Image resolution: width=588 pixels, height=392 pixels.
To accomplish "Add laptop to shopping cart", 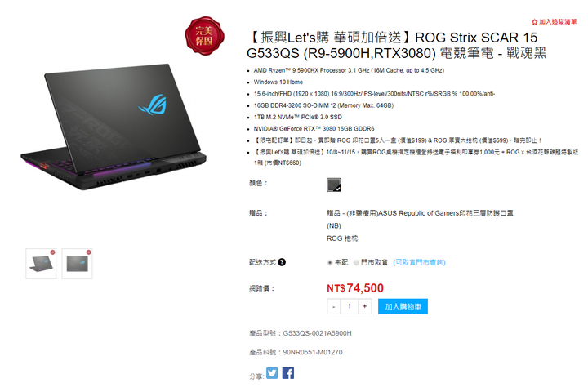I will pyautogui.click(x=403, y=306).
